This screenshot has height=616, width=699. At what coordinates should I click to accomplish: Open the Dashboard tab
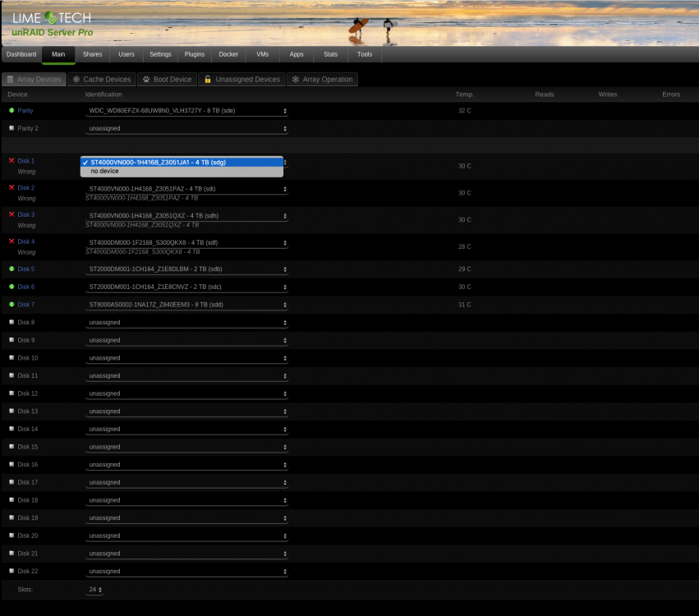pyautogui.click(x=21, y=54)
